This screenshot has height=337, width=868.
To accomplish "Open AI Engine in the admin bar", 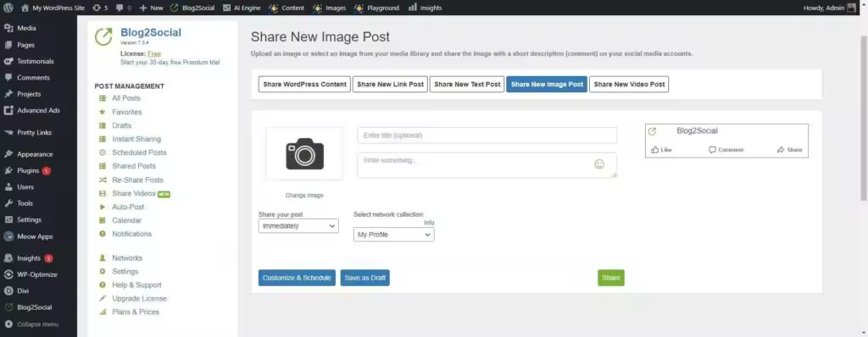I will tap(242, 8).
